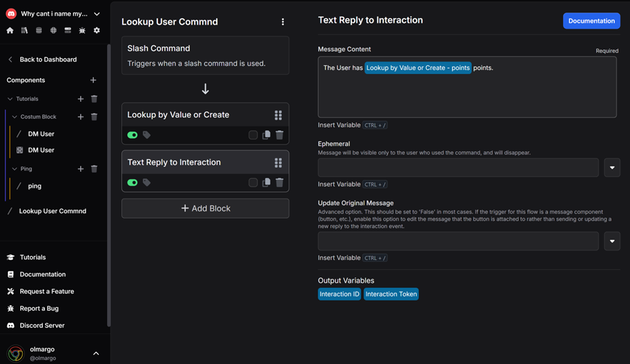The width and height of the screenshot is (630, 364).
Task: Select the Lookup by Value or Create - points variable
Action: pyautogui.click(x=418, y=68)
